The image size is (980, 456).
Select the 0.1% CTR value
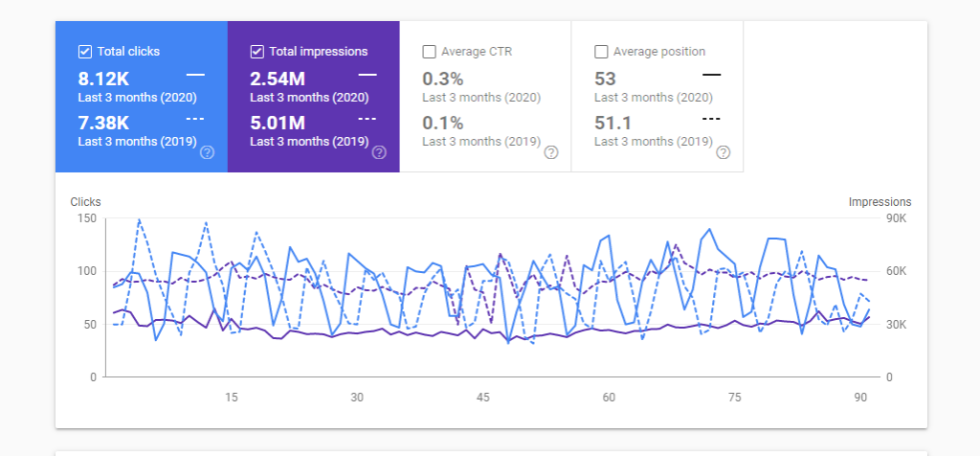point(443,123)
